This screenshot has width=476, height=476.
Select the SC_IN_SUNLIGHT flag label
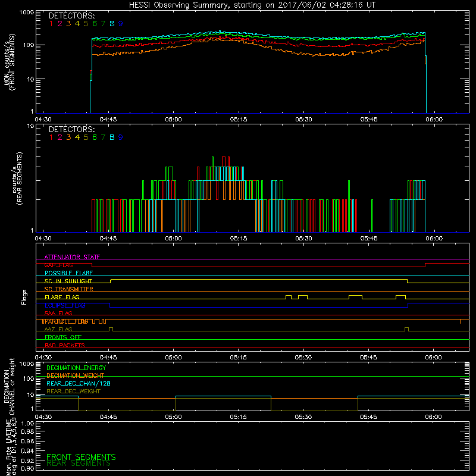(x=68, y=281)
